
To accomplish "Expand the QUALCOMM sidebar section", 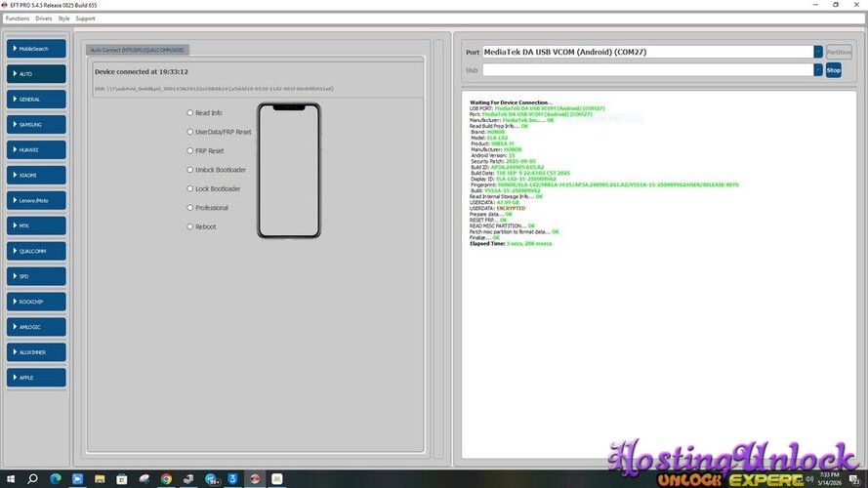I will click(x=36, y=251).
